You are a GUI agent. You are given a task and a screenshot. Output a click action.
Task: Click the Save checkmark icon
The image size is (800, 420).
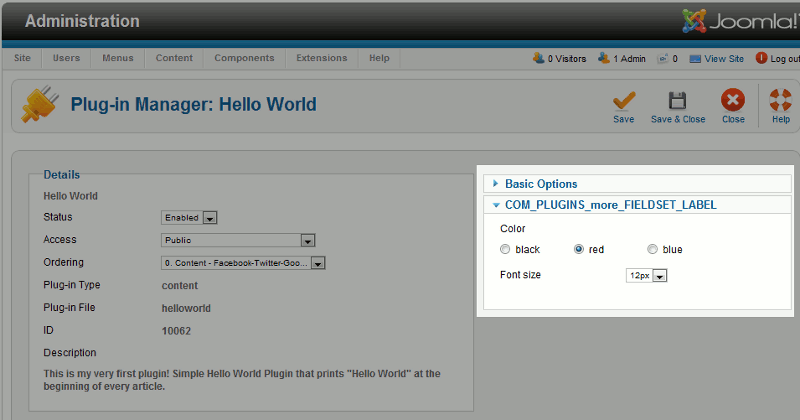624,100
